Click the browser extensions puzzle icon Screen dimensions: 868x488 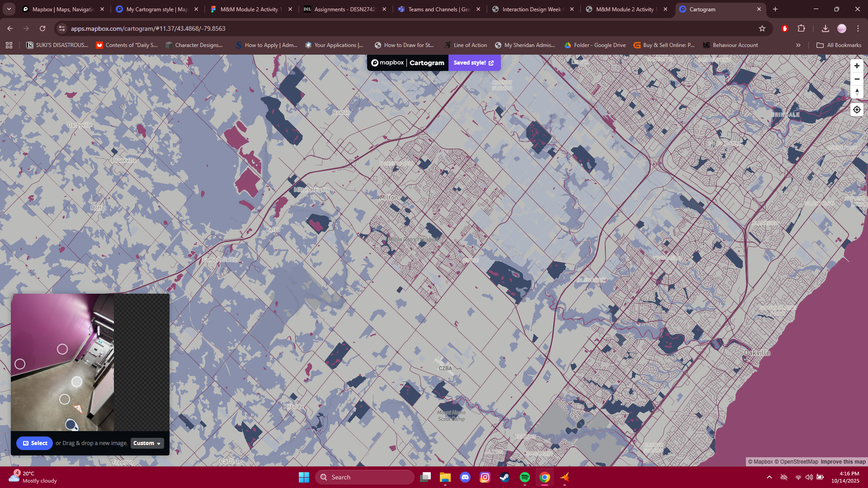coord(802,28)
